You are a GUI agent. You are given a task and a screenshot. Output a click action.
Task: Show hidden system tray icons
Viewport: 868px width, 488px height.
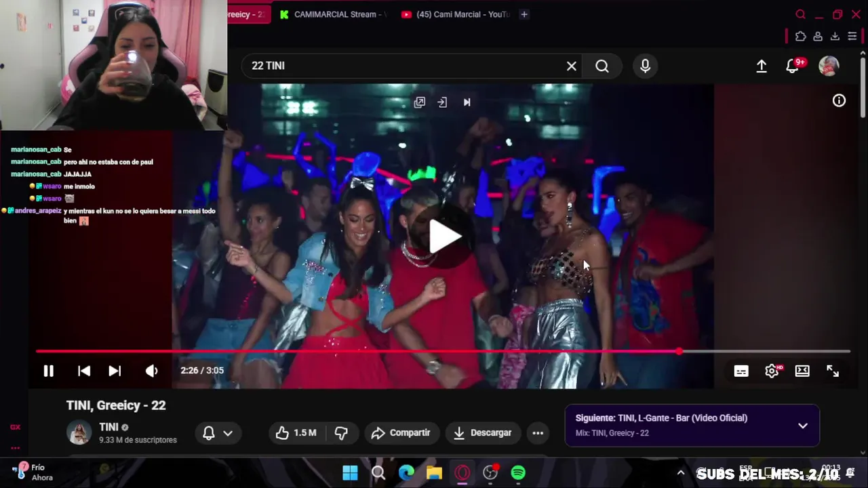pos(681,472)
